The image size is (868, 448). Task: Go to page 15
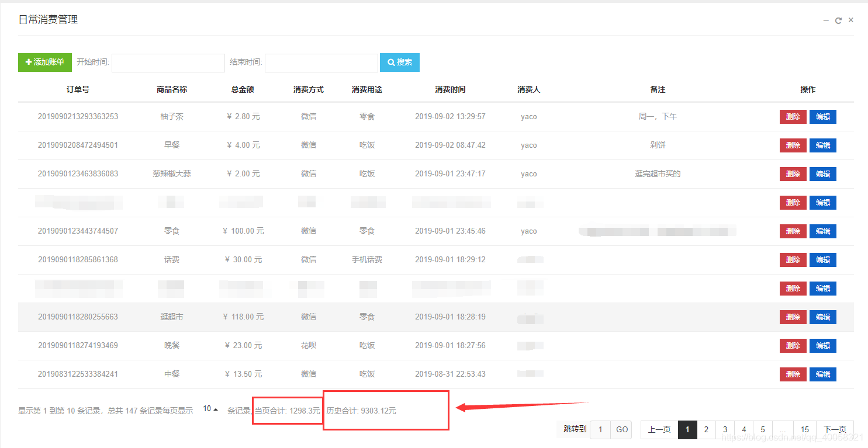(x=805, y=429)
